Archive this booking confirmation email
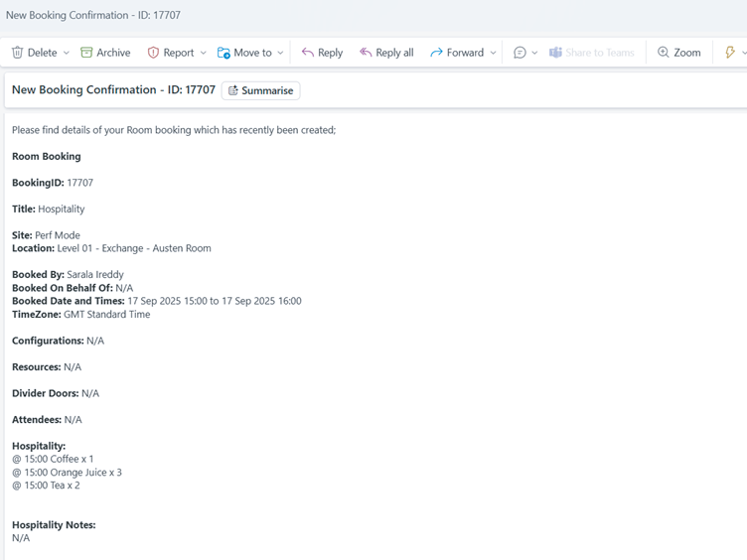747x560 pixels. [104, 53]
